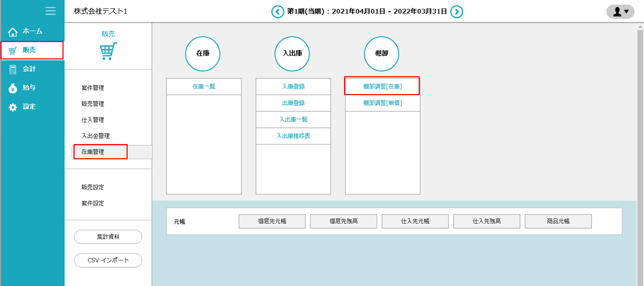Open 仕入管理 menu item
Image resolution: width=644 pixels, height=286 pixels.
point(93,120)
